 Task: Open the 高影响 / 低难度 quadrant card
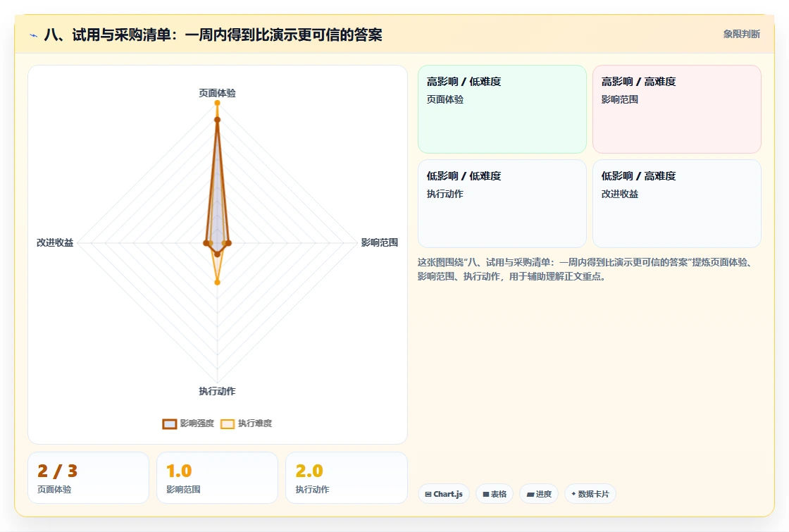point(502,109)
